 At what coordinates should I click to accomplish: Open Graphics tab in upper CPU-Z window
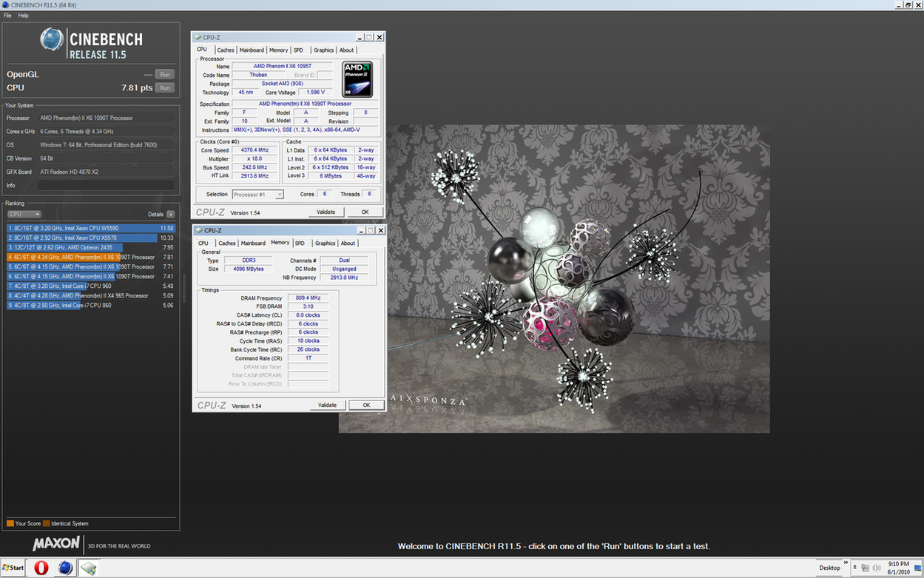[x=323, y=50]
